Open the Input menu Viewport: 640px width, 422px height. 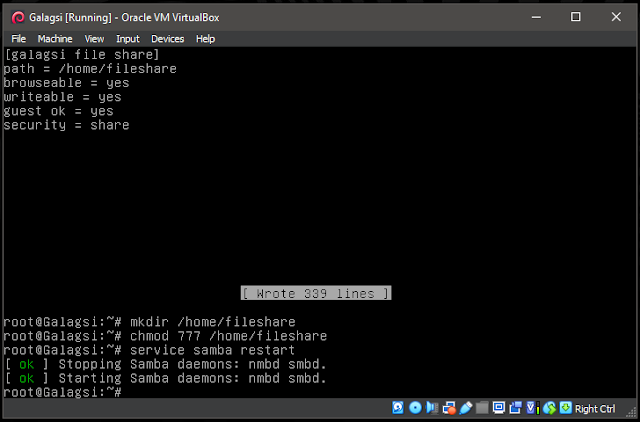coord(128,39)
